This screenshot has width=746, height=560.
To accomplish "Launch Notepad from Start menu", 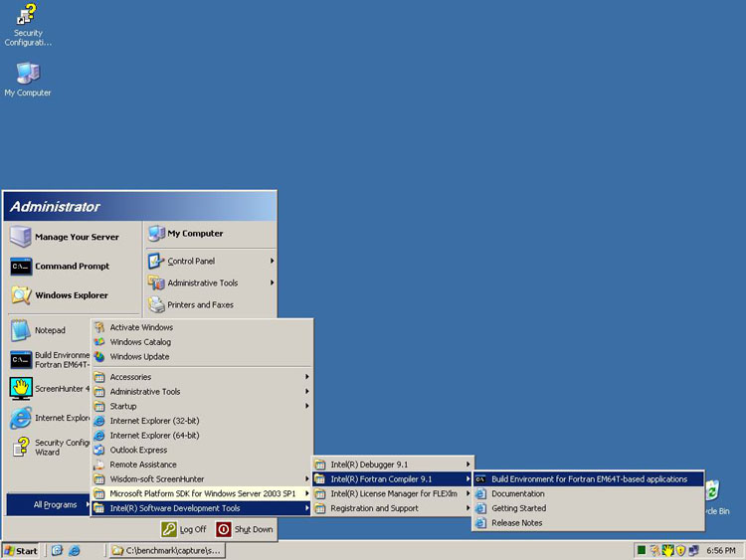I will tap(49, 330).
